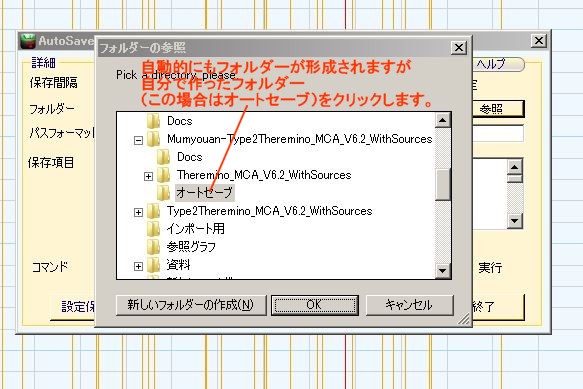Click the AutoSave app icon in title bar
The image size is (583, 389).
(28, 41)
